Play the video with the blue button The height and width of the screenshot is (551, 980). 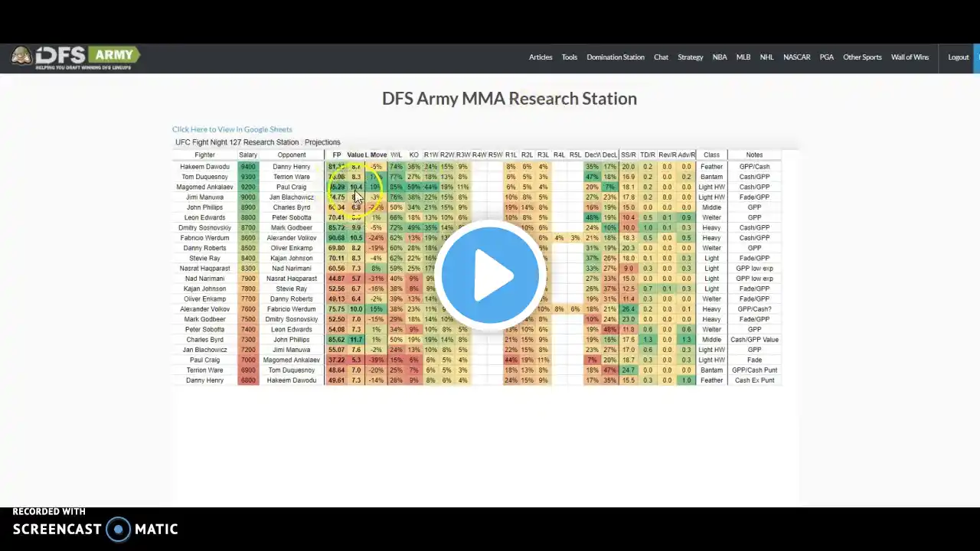tap(490, 274)
